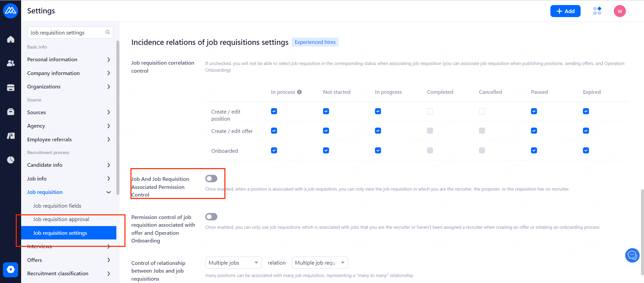
Task: Click the info icon beside In process
Action: [299, 92]
